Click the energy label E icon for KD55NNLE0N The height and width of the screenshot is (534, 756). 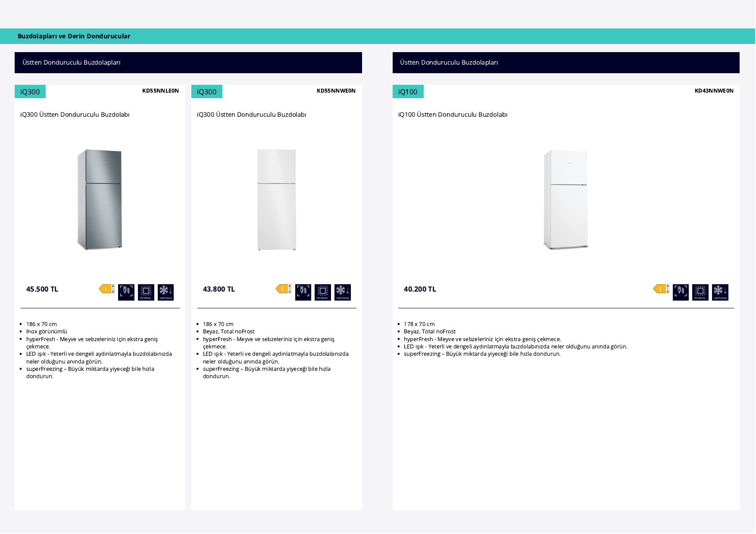(107, 289)
